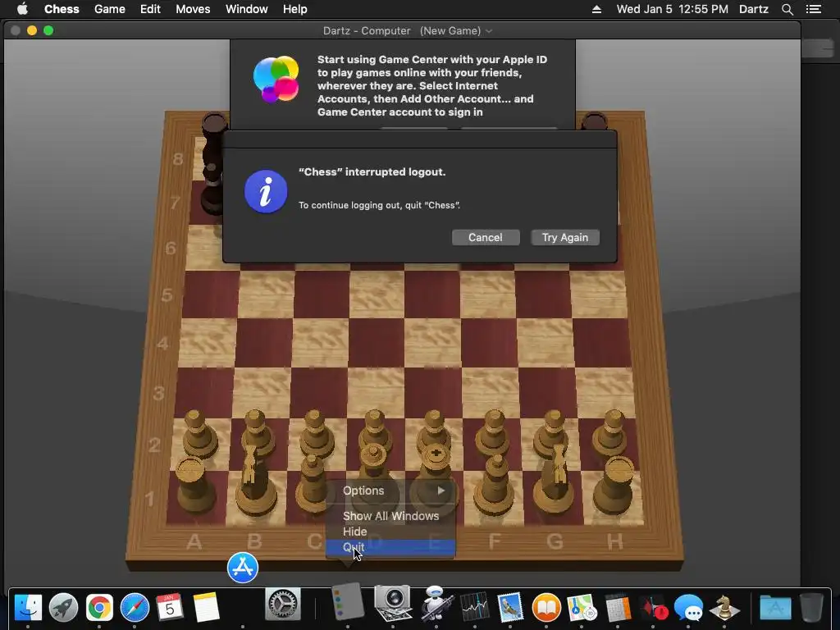Open Safari compass icon in Dock
The width and height of the screenshot is (840, 630).
tap(135, 608)
